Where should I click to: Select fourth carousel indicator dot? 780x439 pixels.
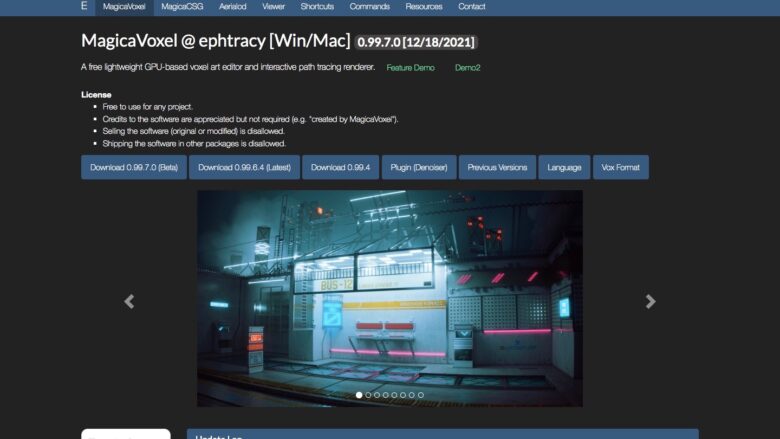coord(386,395)
